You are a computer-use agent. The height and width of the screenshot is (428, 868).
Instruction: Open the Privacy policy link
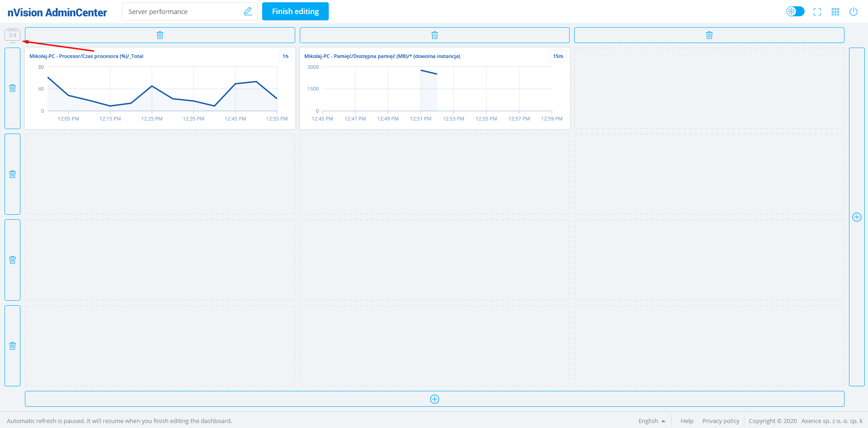point(720,421)
